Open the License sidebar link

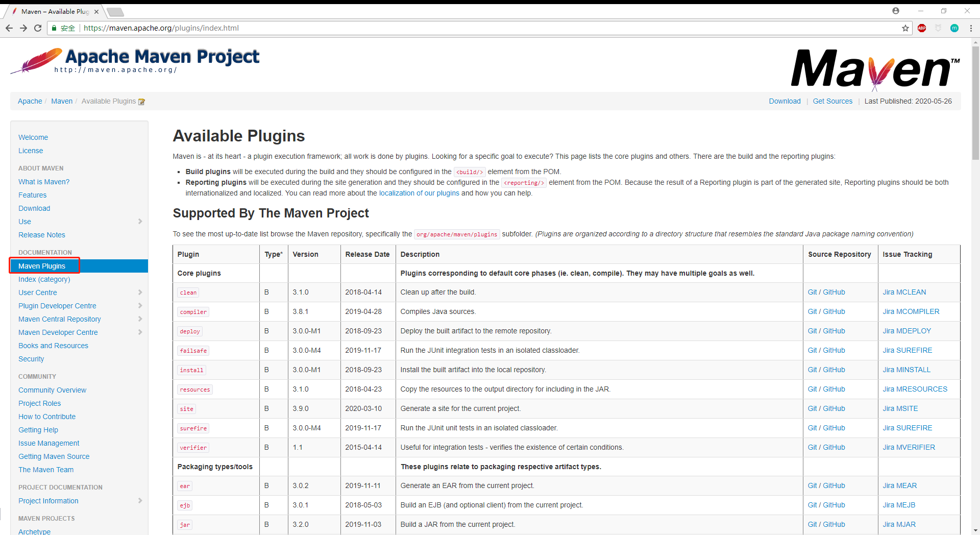(x=31, y=151)
